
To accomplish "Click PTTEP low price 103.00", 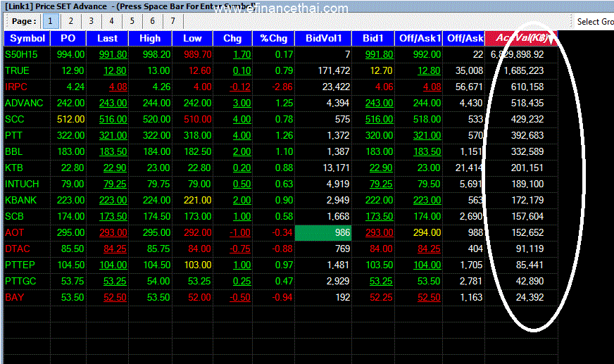I will 197,265.
